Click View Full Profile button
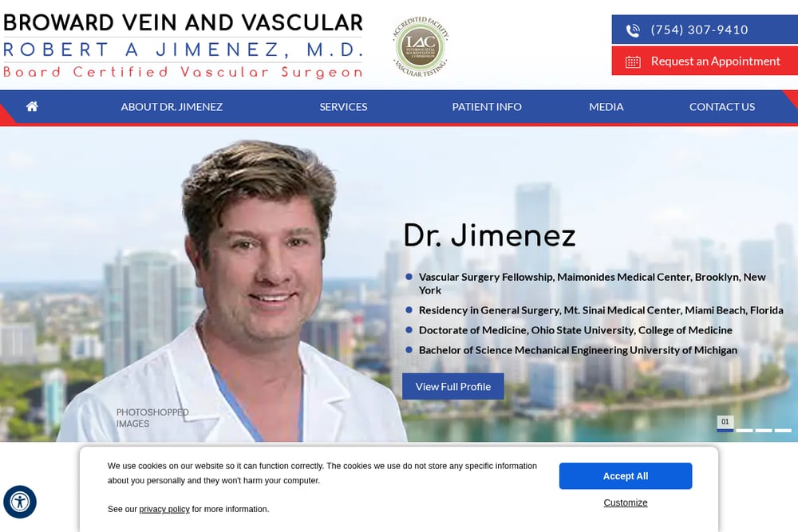This screenshot has height=532, width=798. (453, 387)
